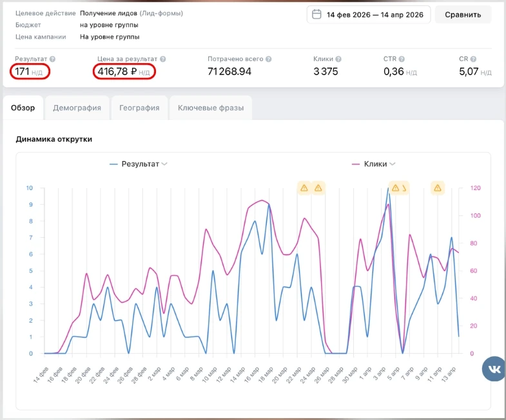This screenshot has height=420, width=506.
Task: Click the CTR value 0,36
Action: pos(394,72)
